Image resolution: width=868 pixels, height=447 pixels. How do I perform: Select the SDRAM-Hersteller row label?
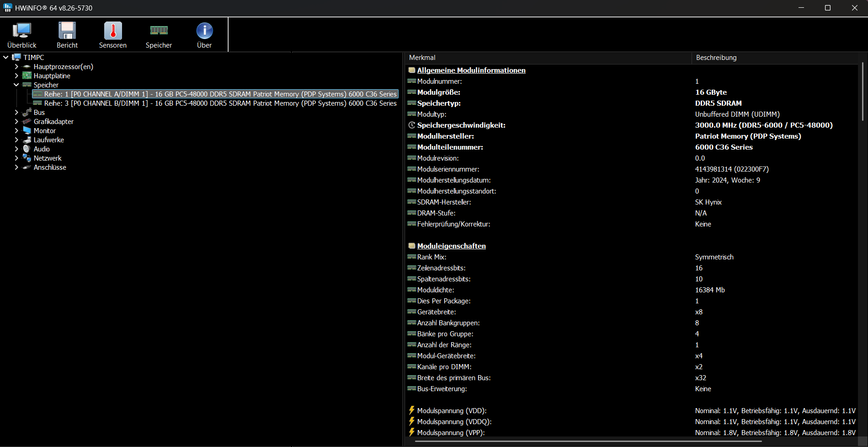pyautogui.click(x=444, y=202)
